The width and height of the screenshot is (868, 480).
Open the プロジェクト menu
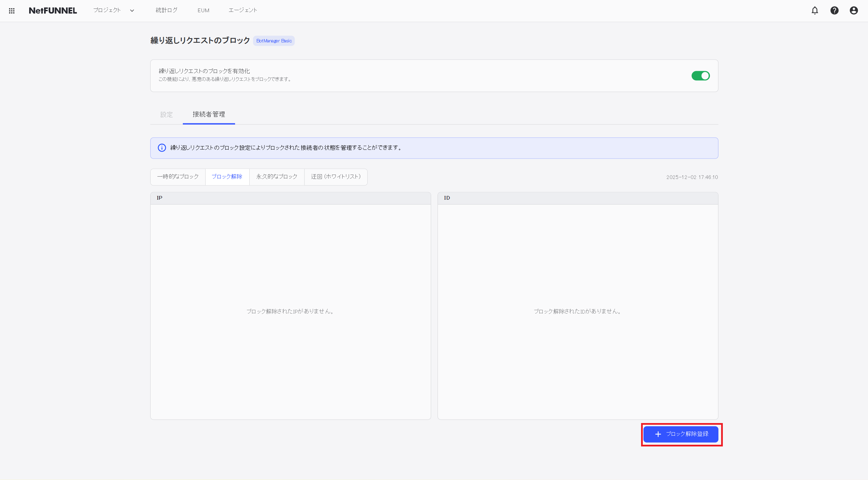(107, 10)
